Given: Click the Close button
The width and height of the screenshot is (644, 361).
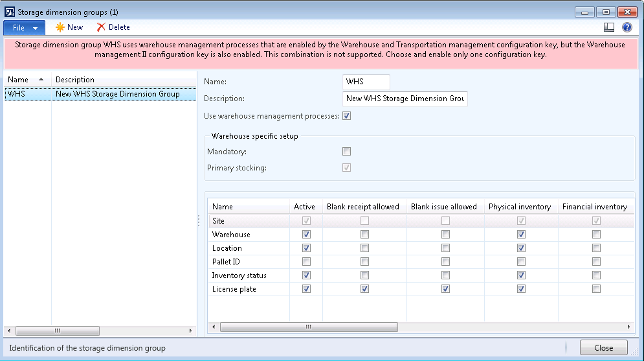Looking at the screenshot, I should (x=603, y=348).
